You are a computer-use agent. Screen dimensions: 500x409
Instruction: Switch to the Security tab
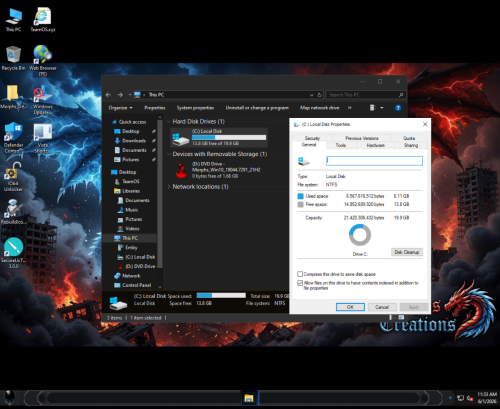(x=312, y=138)
